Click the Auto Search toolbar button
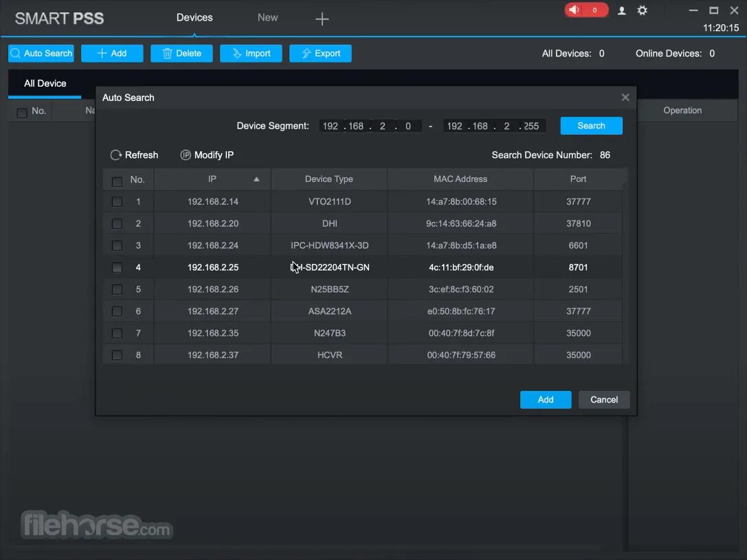 pyautogui.click(x=41, y=54)
